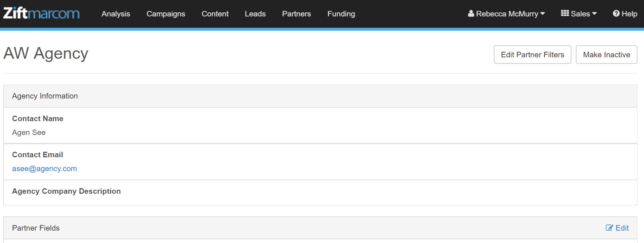The height and width of the screenshot is (243, 644).
Task: Click the Agency Information panel header
Action: pyautogui.click(x=320, y=96)
